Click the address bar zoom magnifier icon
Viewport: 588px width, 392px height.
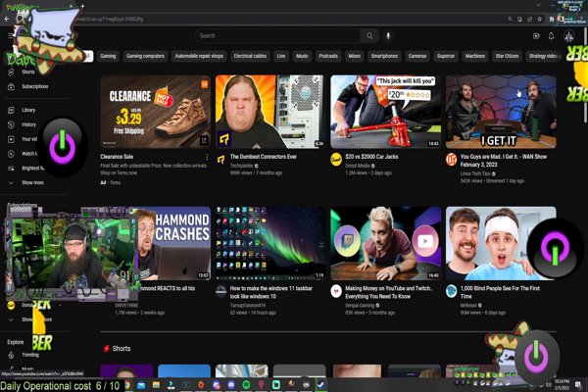coord(511,19)
